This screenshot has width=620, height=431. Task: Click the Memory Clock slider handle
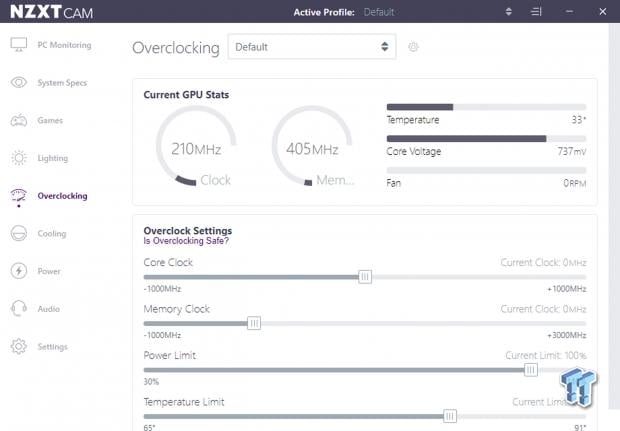pos(254,323)
